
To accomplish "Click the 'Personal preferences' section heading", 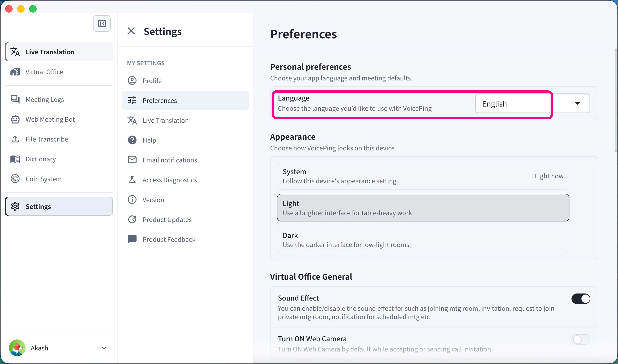I will 311,67.
